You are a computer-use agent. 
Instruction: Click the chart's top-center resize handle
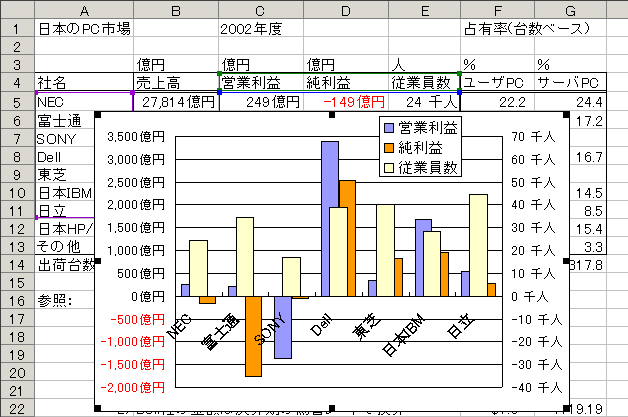pyautogui.click(x=332, y=115)
